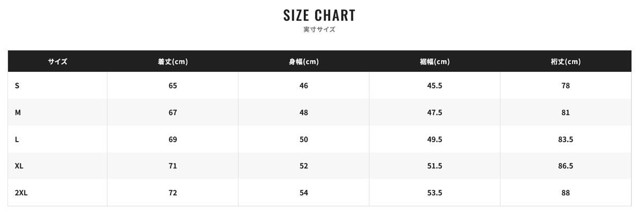Click the 裾幅 value 51.5 for size XL
This screenshot has width=644, height=212.
coord(435,166)
